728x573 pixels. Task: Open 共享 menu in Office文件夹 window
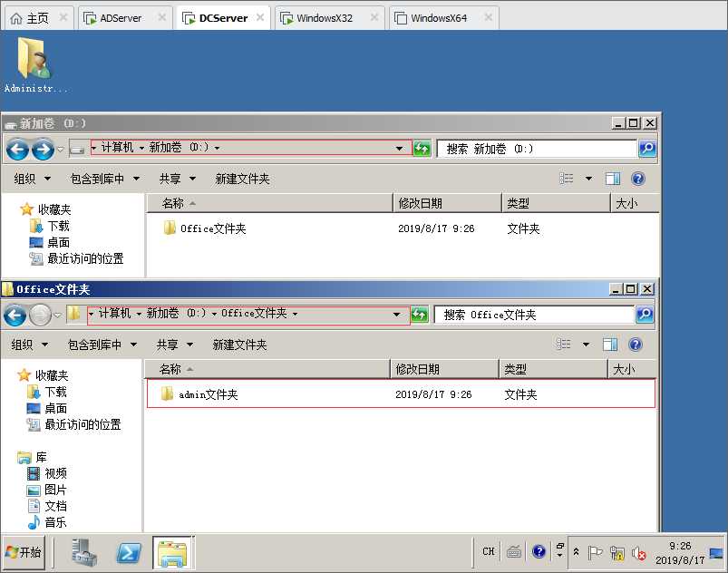174,345
